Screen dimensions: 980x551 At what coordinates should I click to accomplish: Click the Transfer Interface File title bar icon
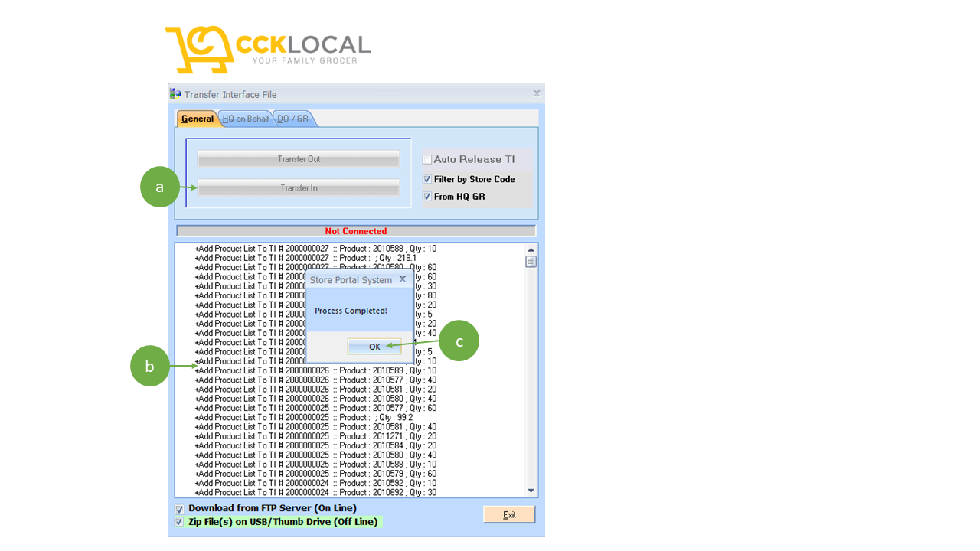[x=174, y=93]
